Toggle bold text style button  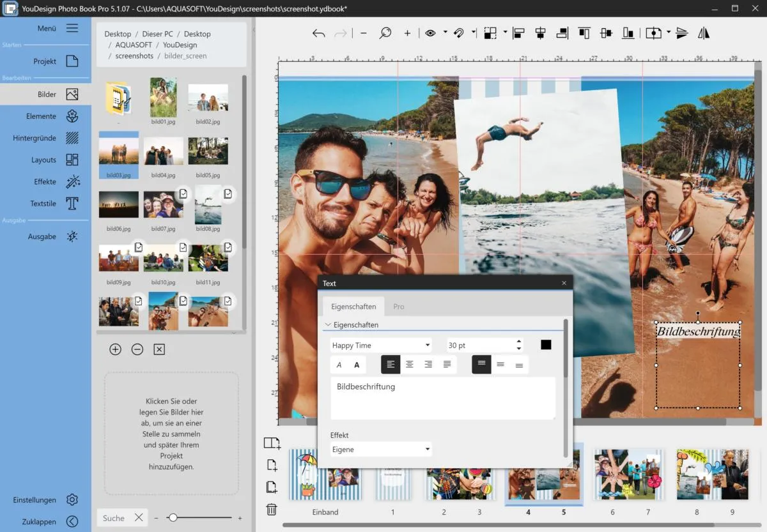click(x=357, y=365)
